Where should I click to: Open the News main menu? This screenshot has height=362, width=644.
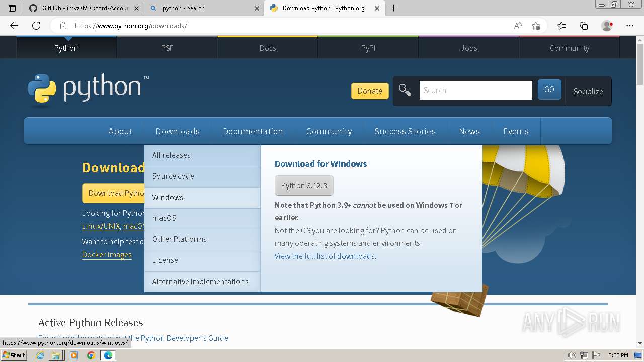pyautogui.click(x=469, y=131)
